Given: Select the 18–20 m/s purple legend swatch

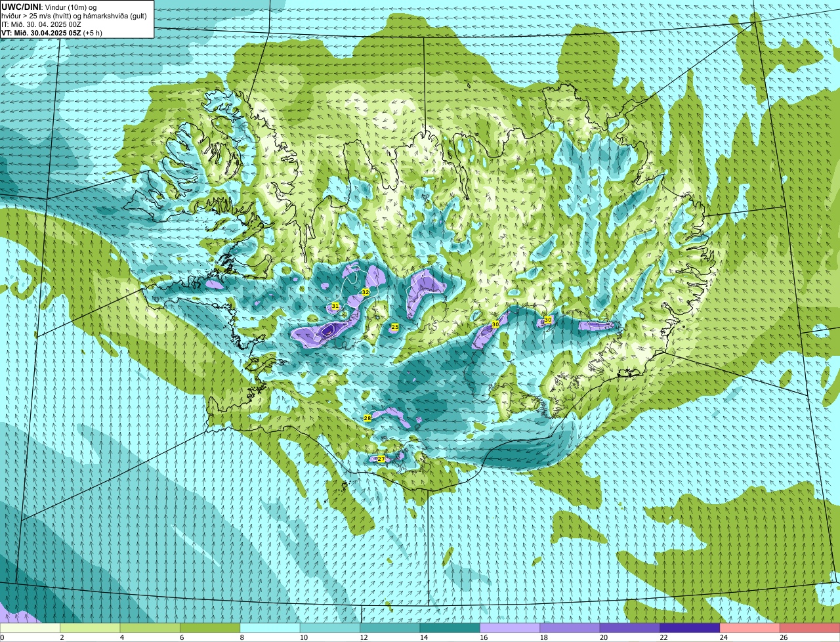Looking at the screenshot, I should point(570,628).
